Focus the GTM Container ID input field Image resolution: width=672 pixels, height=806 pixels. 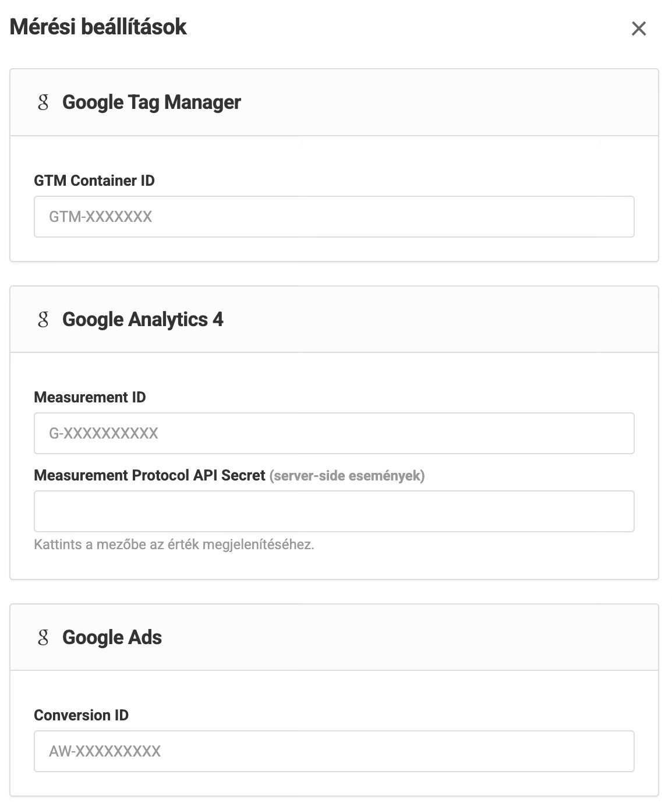tap(334, 217)
